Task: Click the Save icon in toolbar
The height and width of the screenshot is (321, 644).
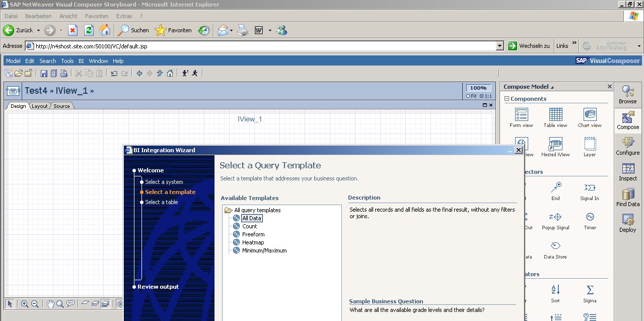Action: 44,74
